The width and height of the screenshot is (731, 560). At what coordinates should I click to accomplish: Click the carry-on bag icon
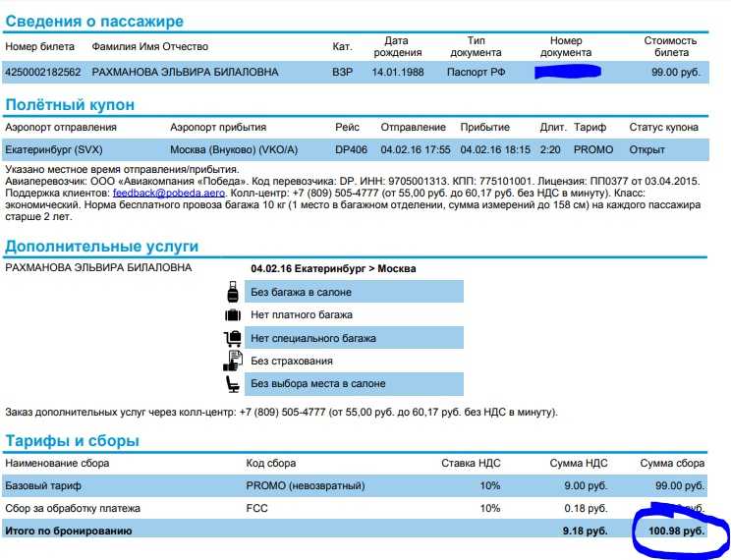coord(233,292)
